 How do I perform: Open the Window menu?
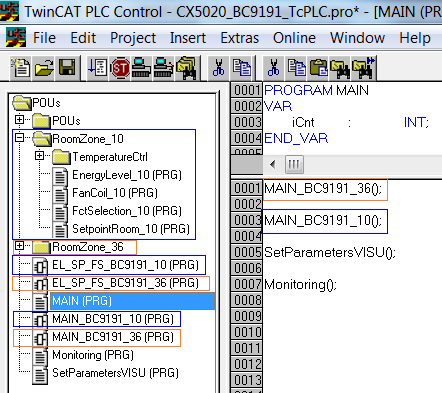[357, 38]
